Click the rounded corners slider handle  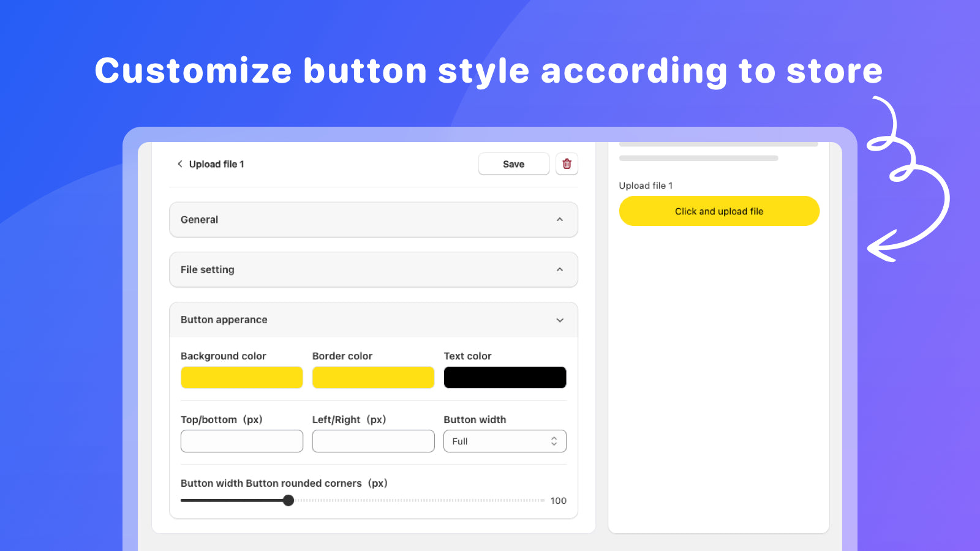288,500
